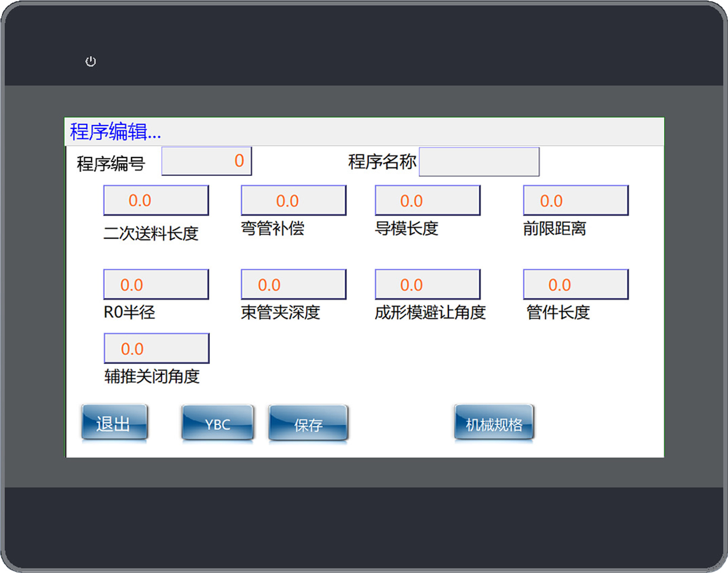
Task: Select the 前限距离 value field
Action: click(x=576, y=200)
